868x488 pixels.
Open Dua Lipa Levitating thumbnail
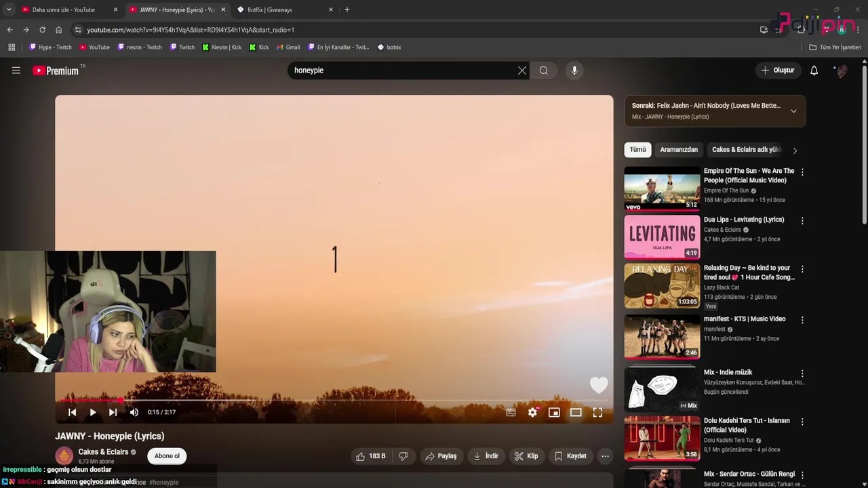click(x=662, y=237)
